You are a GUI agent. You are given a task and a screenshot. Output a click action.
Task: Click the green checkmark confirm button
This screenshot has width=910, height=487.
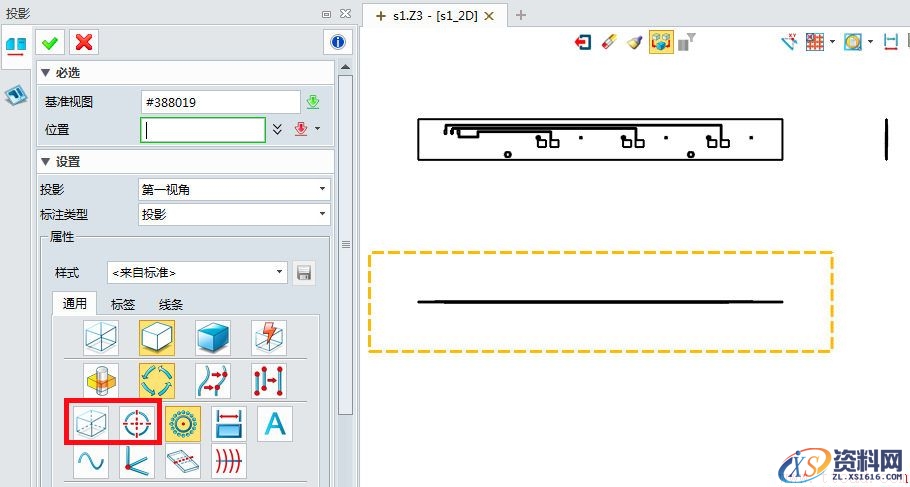click(x=49, y=41)
